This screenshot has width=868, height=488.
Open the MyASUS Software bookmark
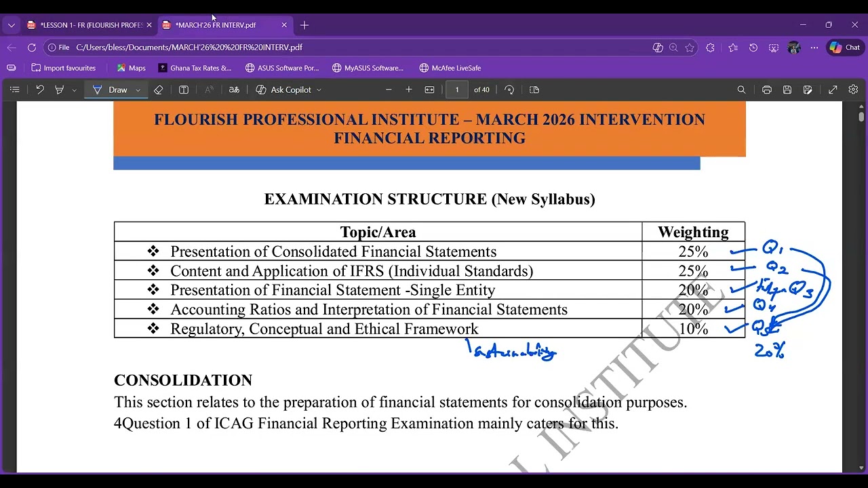[x=368, y=68]
